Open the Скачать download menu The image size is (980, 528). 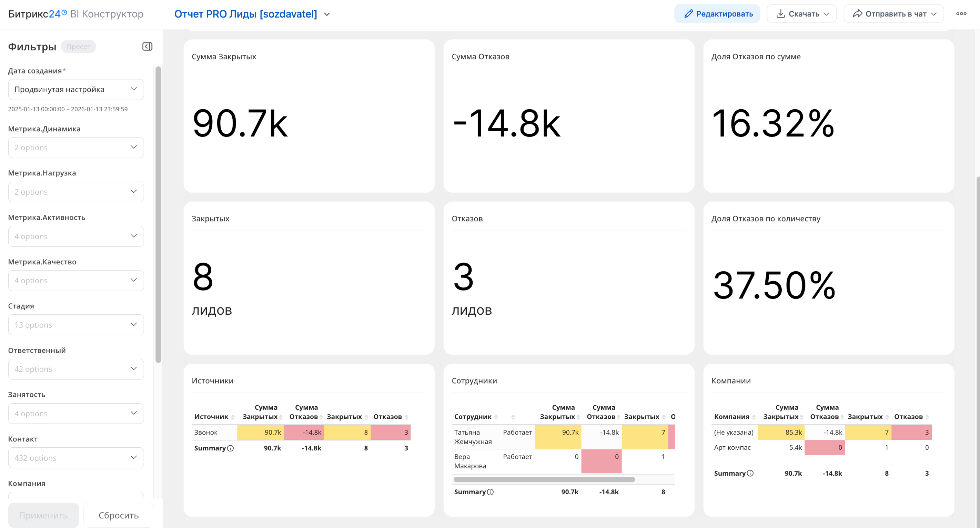pyautogui.click(x=801, y=14)
